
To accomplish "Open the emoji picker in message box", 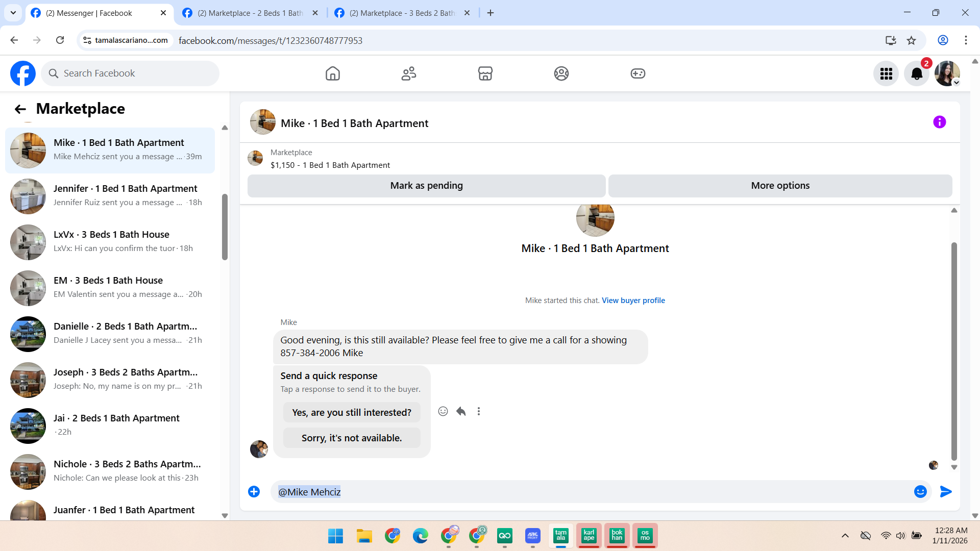I will pyautogui.click(x=920, y=492).
